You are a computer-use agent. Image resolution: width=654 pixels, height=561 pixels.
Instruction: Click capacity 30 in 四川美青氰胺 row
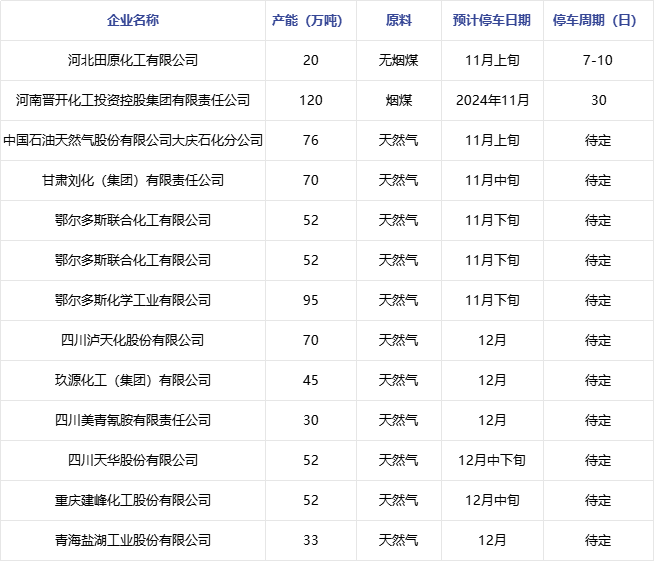(x=311, y=420)
